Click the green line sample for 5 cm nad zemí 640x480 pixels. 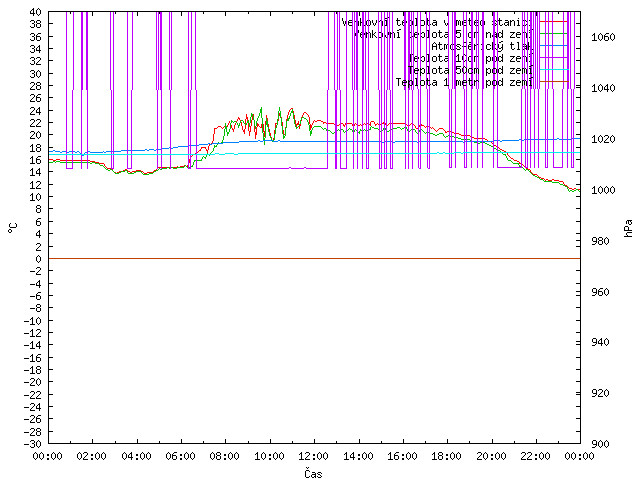tap(554, 33)
